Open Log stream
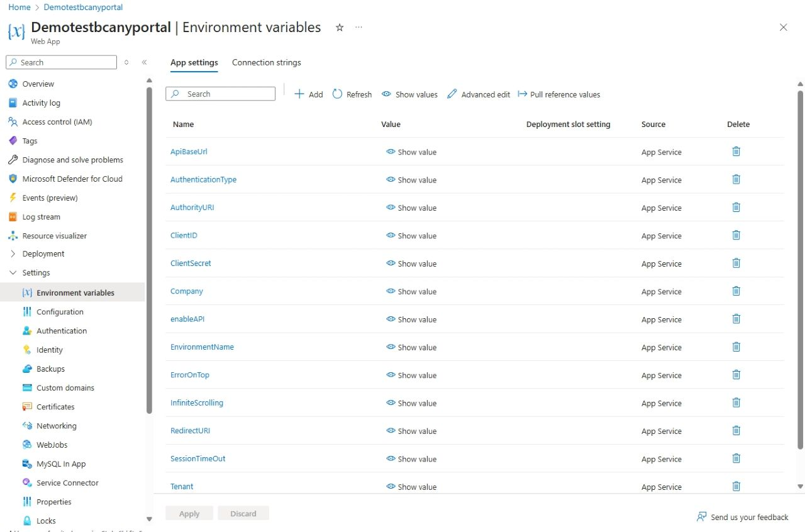Image resolution: width=805 pixels, height=532 pixels. coord(41,217)
